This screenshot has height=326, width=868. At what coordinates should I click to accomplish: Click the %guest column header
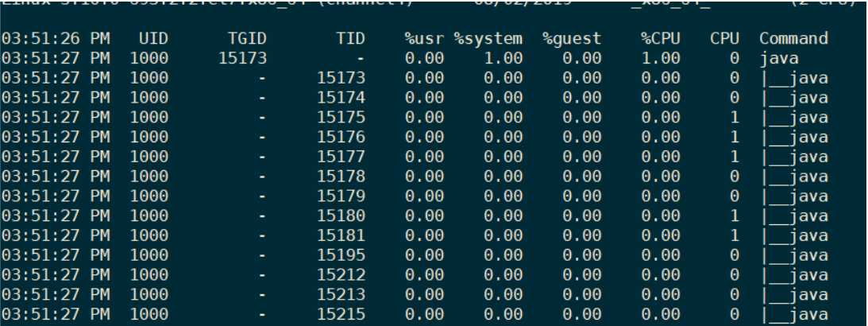coord(572,39)
